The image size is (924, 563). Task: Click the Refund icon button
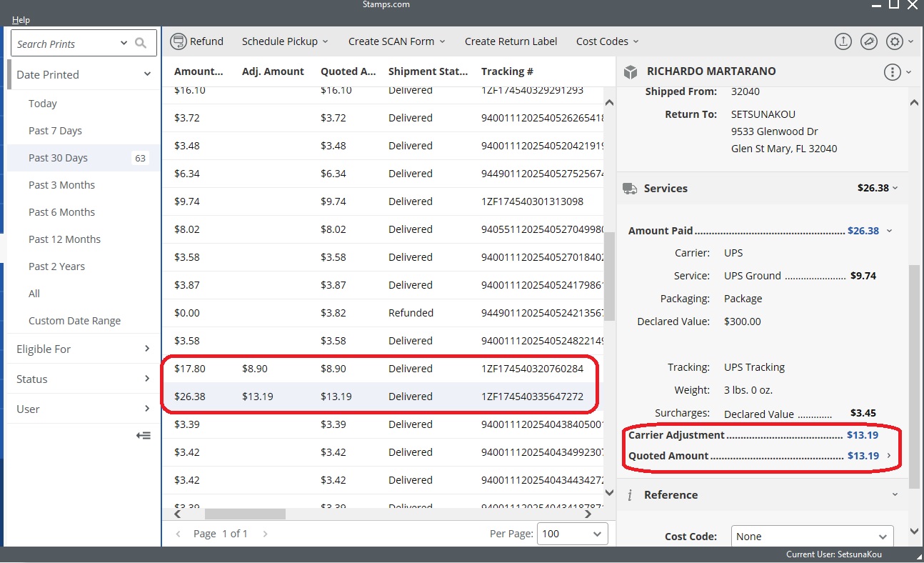pos(179,41)
